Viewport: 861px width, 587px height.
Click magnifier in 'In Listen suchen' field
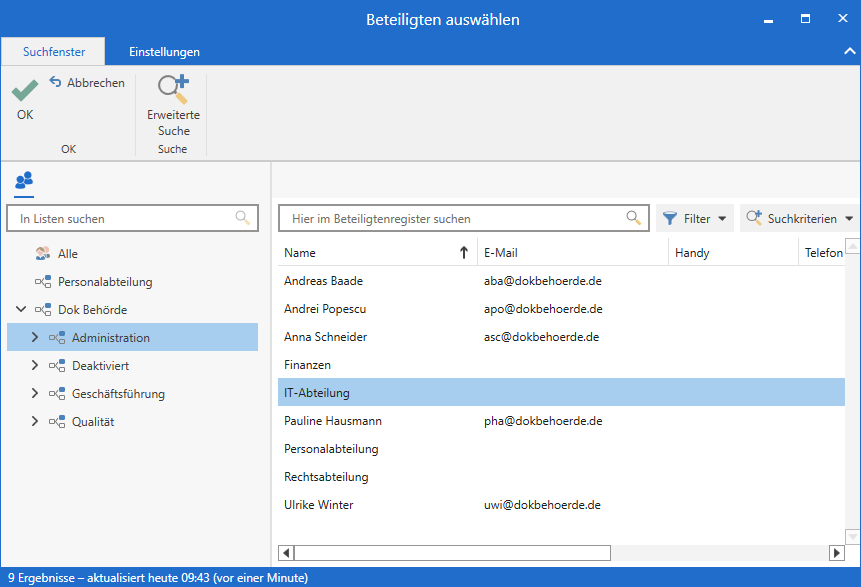click(242, 217)
